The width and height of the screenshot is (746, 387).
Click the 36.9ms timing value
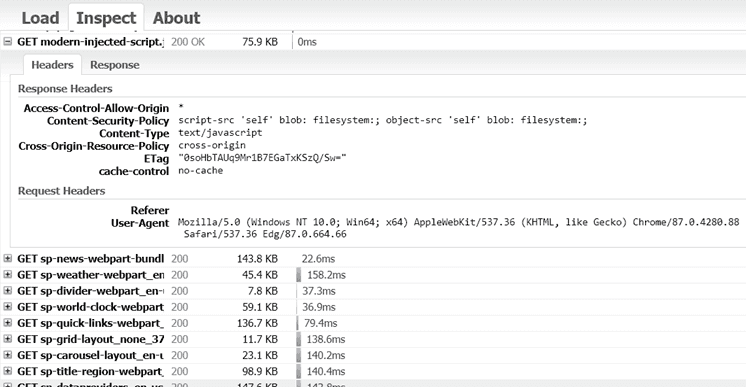click(x=319, y=307)
